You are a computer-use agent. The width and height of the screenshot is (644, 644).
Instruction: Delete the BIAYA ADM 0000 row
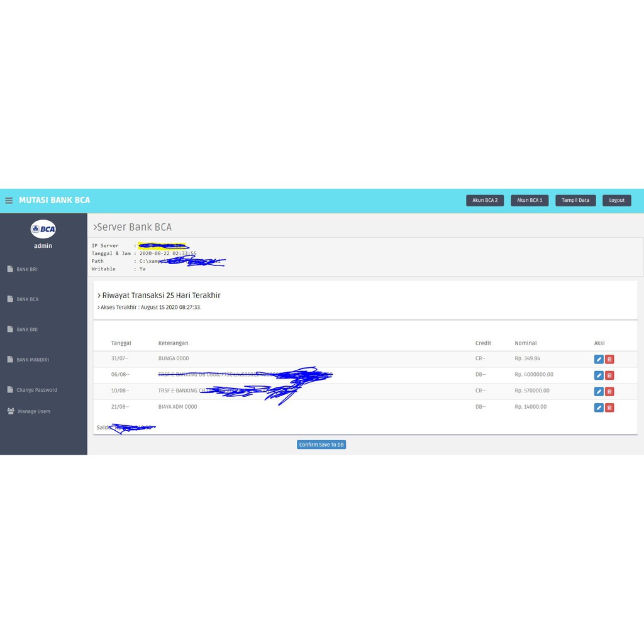pos(609,408)
